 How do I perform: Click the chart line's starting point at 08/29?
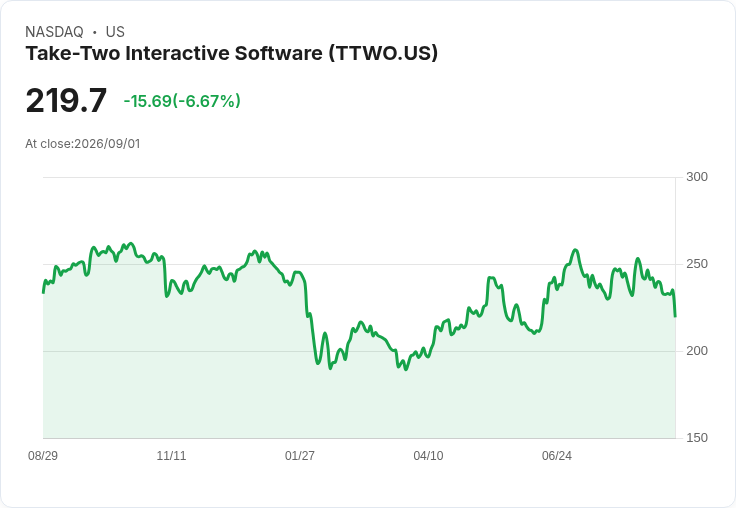[43, 292]
